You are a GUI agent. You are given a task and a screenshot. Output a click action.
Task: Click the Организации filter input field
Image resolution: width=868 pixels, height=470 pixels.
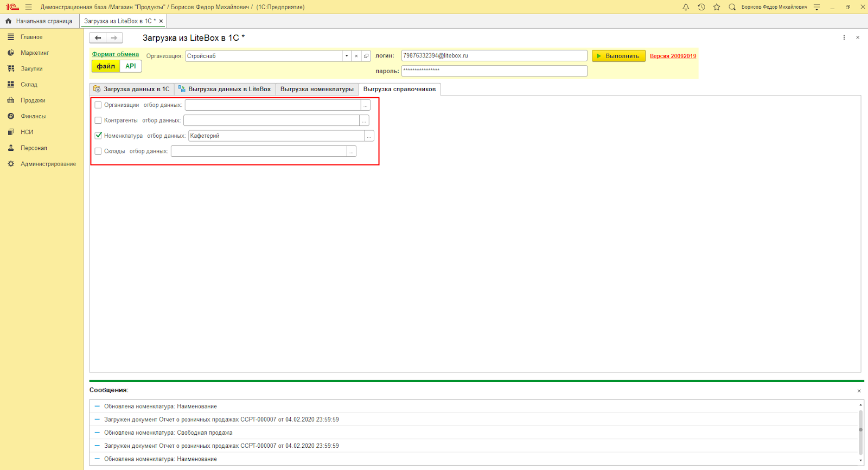tap(273, 105)
